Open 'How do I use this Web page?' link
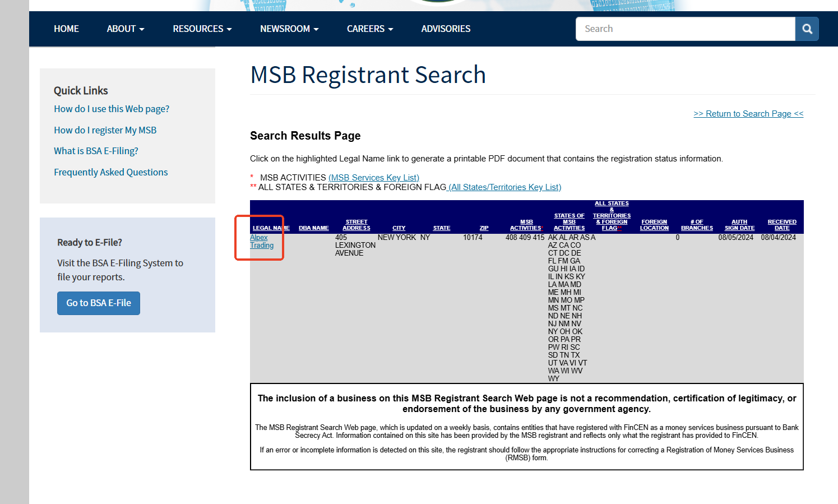Image resolution: width=838 pixels, height=504 pixels. [112, 109]
